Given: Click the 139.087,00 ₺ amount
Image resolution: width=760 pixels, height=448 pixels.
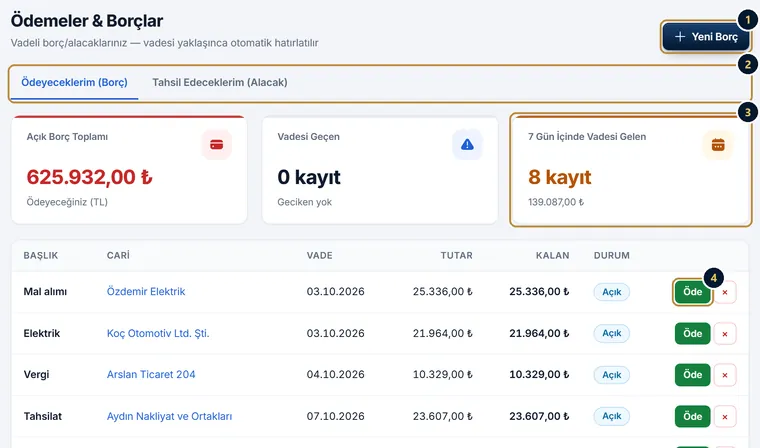Looking at the screenshot, I should pyautogui.click(x=556, y=202).
